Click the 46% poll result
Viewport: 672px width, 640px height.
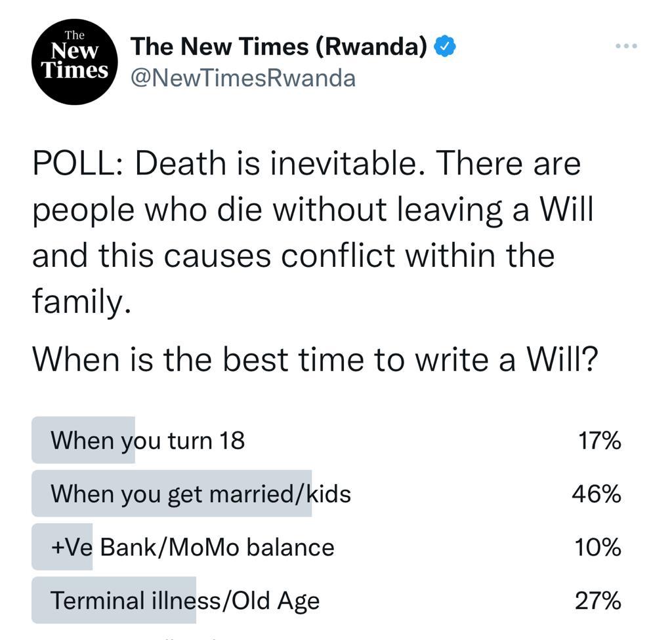(596, 493)
